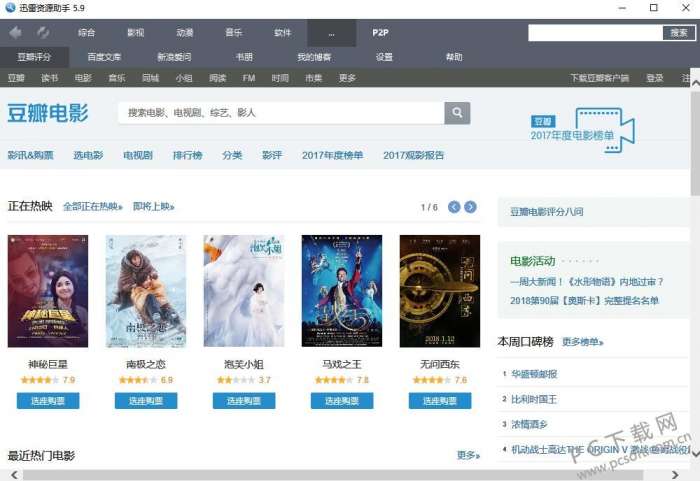This screenshot has width=700, height=481.
Task: Click 选座购票 button under 神秘巨星
Action: click(x=48, y=401)
